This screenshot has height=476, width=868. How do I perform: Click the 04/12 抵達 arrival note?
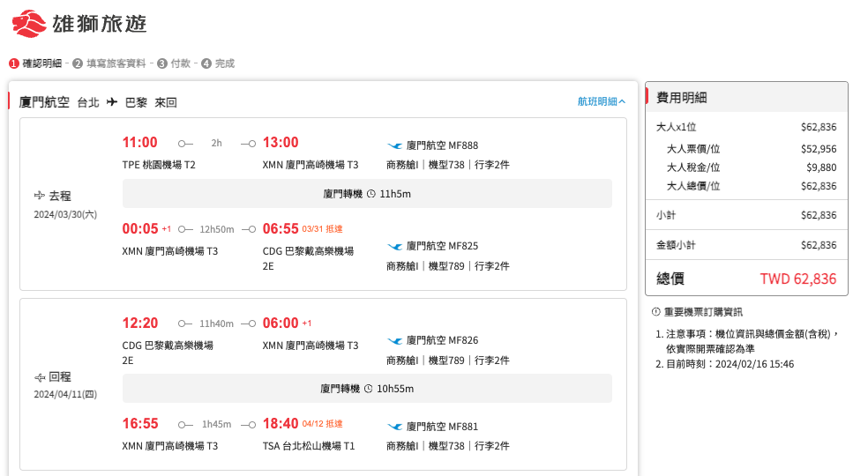[x=322, y=423]
